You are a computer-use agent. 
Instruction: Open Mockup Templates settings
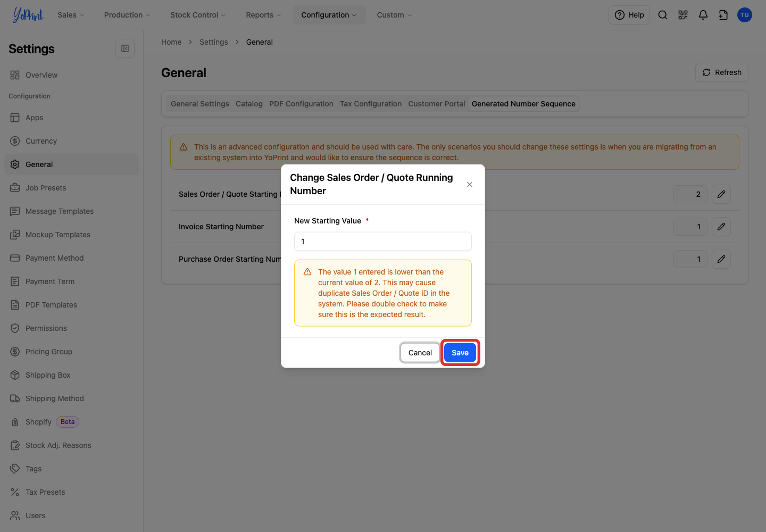point(71,235)
